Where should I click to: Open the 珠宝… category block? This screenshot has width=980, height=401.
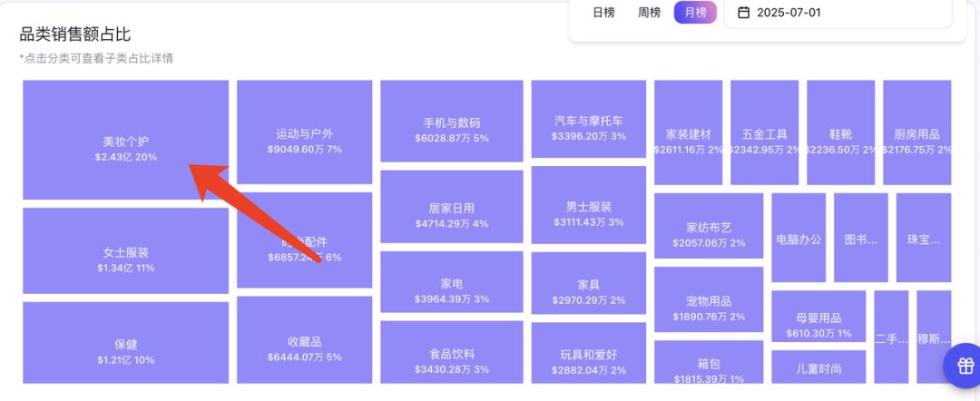point(923,238)
